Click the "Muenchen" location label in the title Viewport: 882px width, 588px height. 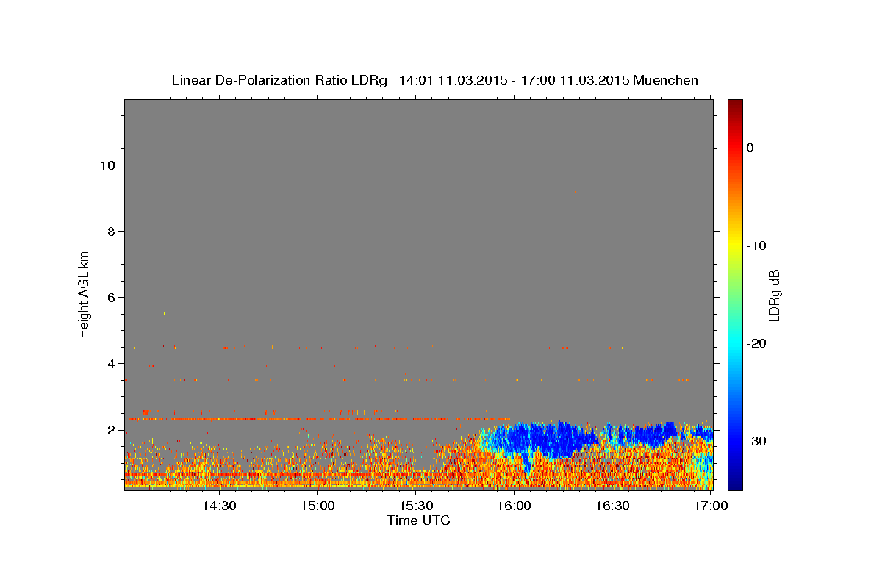[x=666, y=80]
